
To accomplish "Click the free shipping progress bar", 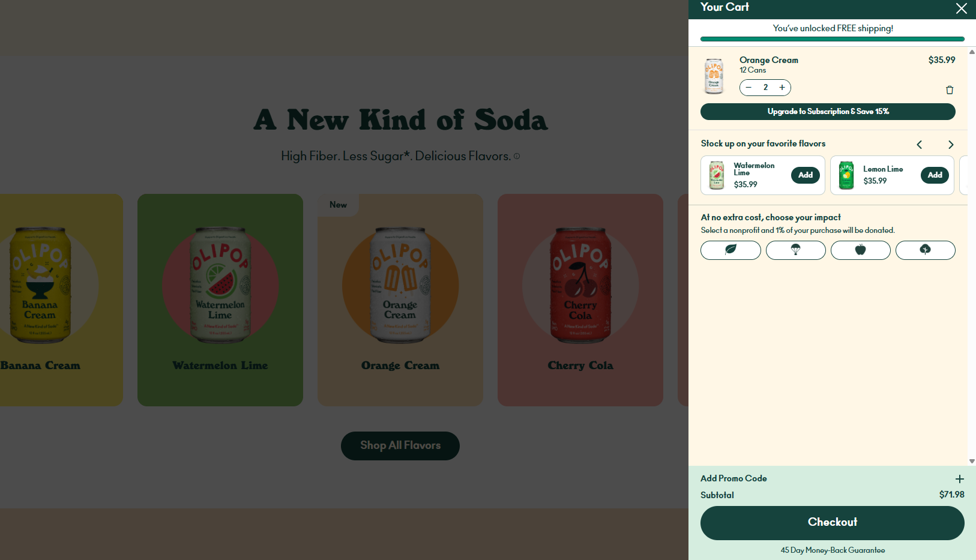I will pos(833,39).
